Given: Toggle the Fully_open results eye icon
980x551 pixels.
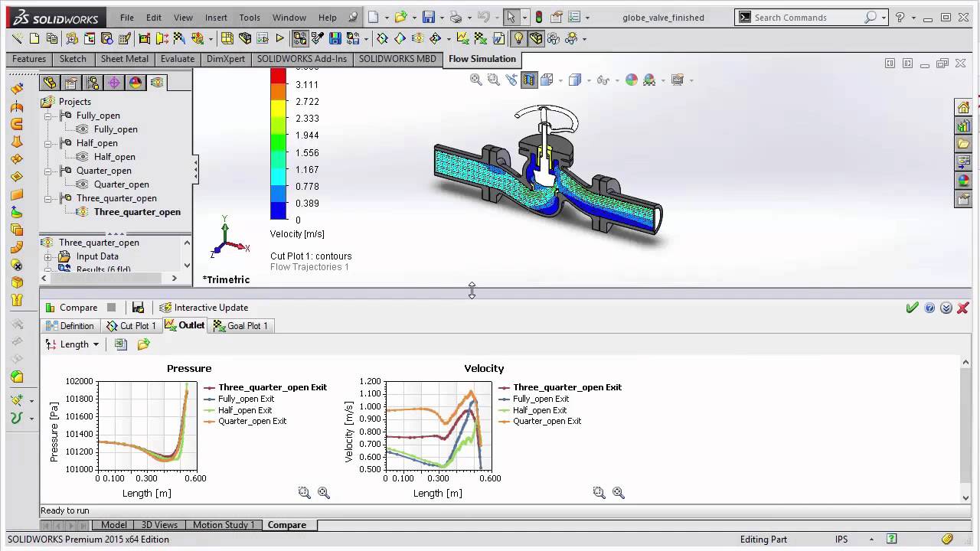Looking at the screenshot, I should 83,129.
